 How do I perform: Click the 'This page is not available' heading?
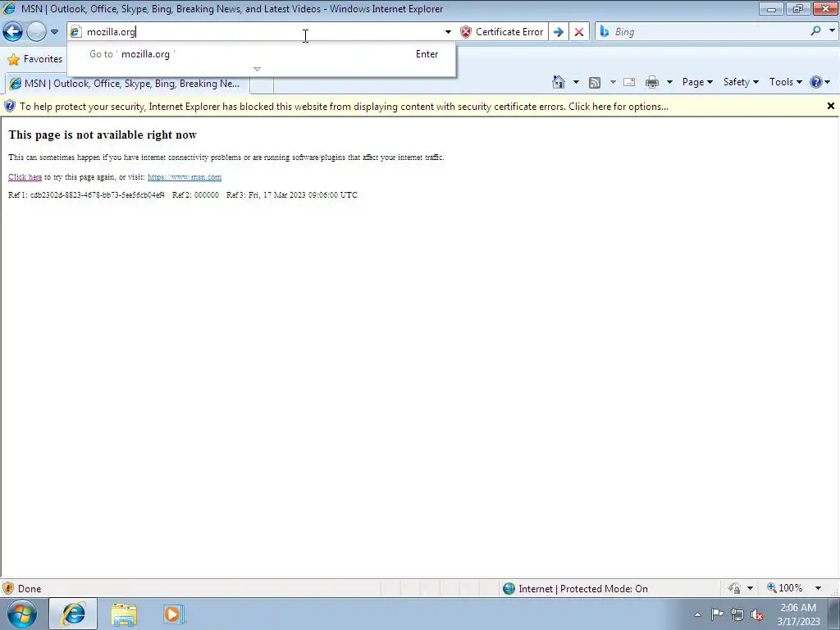(103, 135)
